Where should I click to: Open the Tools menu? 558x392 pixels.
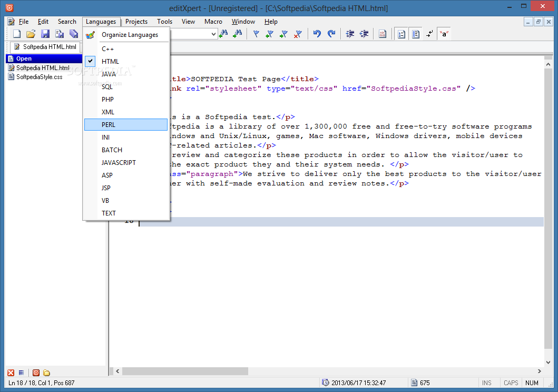pyautogui.click(x=165, y=22)
